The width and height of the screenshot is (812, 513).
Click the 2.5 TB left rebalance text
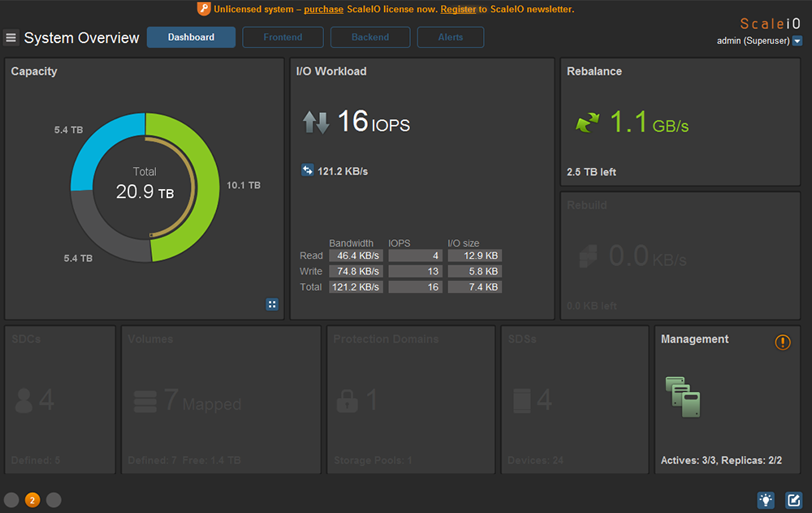[x=591, y=172]
